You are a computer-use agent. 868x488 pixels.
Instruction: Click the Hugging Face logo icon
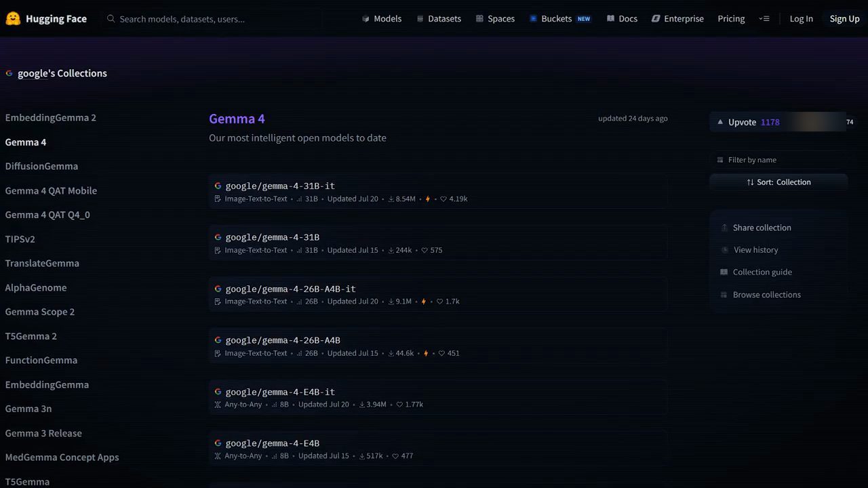13,19
